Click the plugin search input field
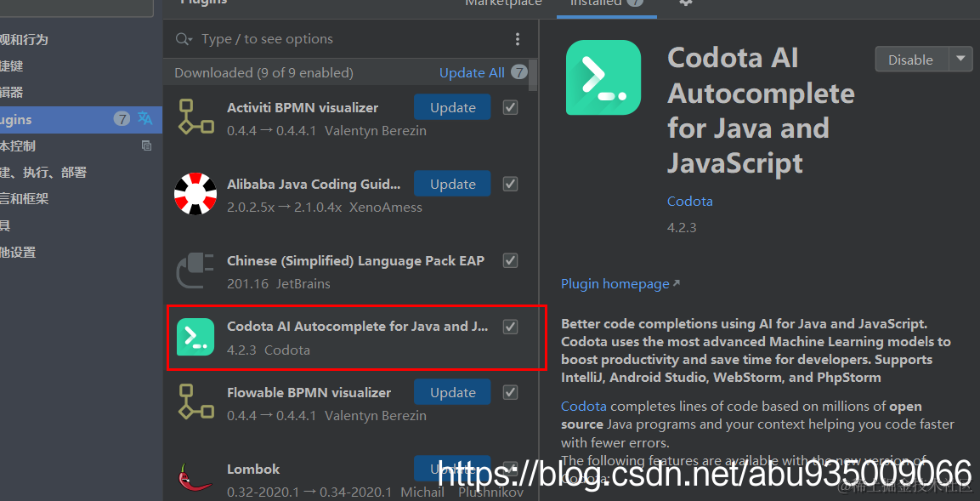 tap(350, 39)
